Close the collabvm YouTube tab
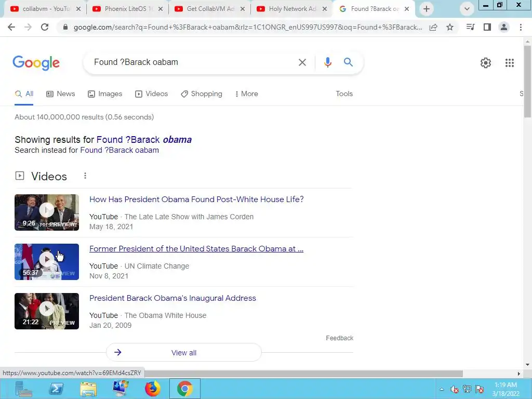Viewport: 532px width, 399px height. click(78, 9)
